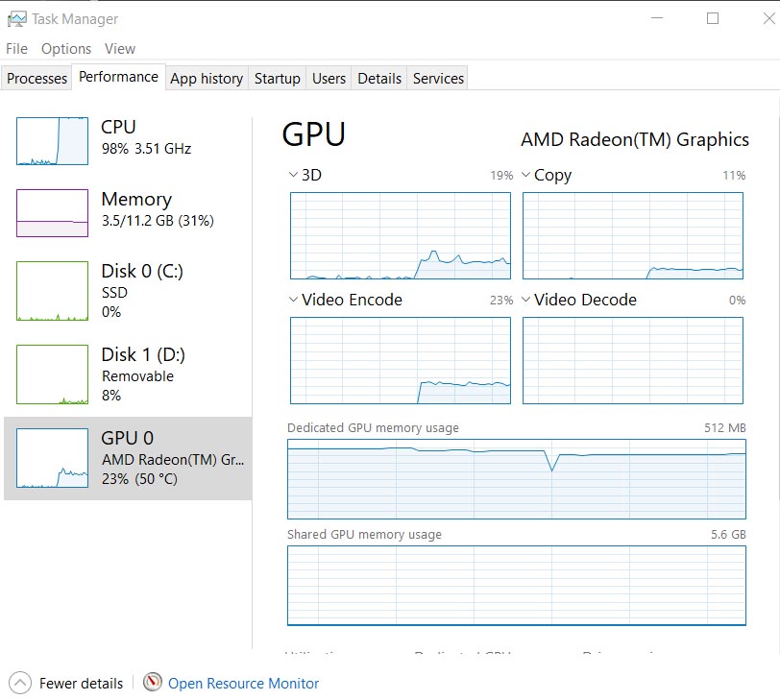Open the File menu

click(17, 49)
